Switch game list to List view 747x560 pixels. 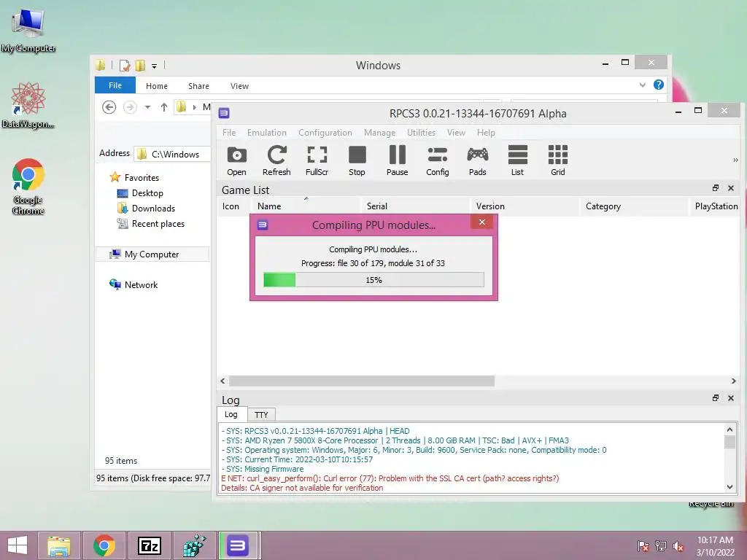tap(517, 161)
